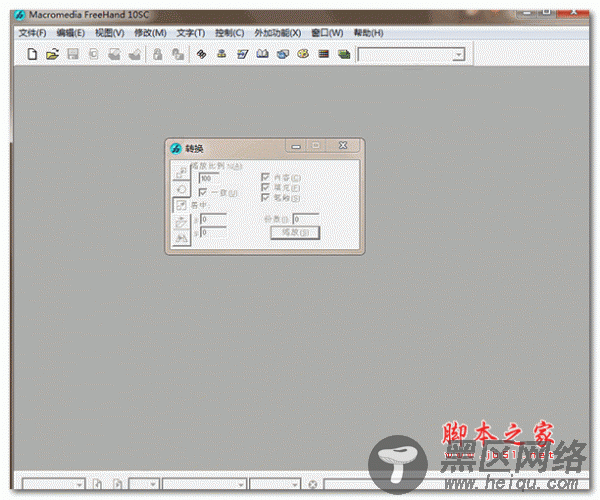
Task: Open the first dropdown in status bar
Action: tap(80, 485)
